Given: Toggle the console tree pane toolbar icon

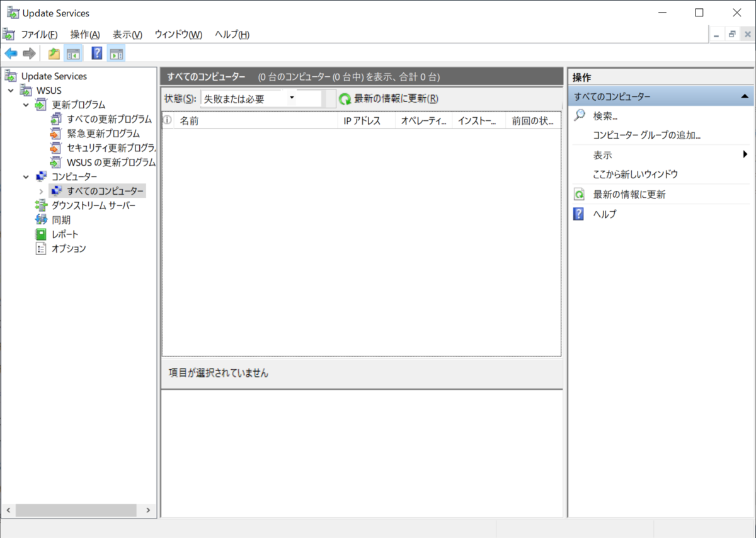Looking at the screenshot, I should pyautogui.click(x=73, y=54).
